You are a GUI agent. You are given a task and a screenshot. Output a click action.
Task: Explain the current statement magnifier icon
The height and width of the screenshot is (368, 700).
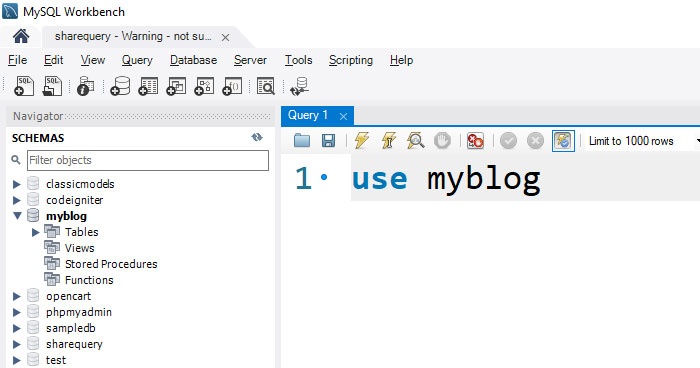tap(416, 141)
